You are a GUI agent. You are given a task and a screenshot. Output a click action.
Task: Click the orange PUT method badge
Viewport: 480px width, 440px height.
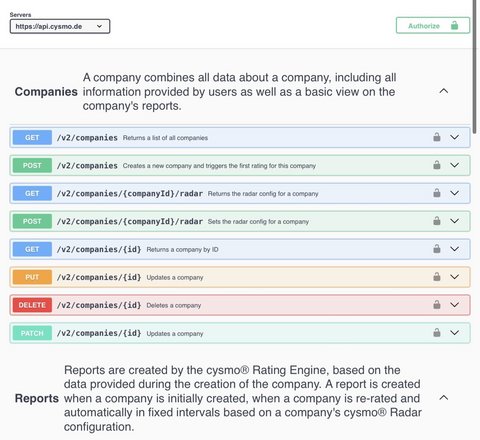tap(32, 277)
